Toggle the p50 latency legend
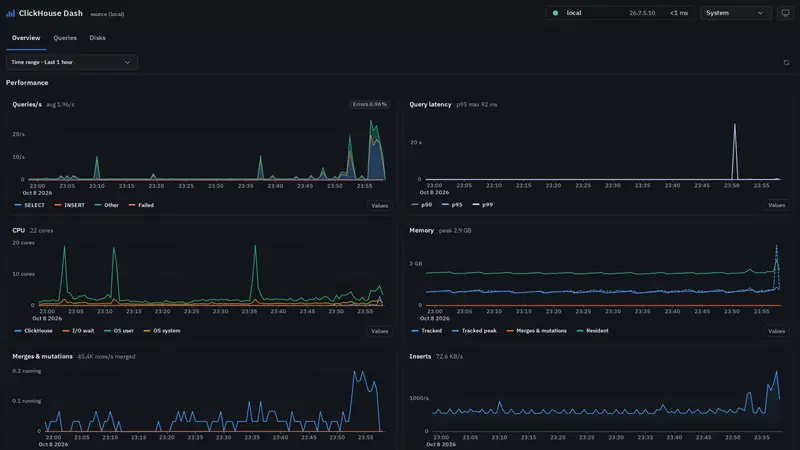 coord(422,205)
